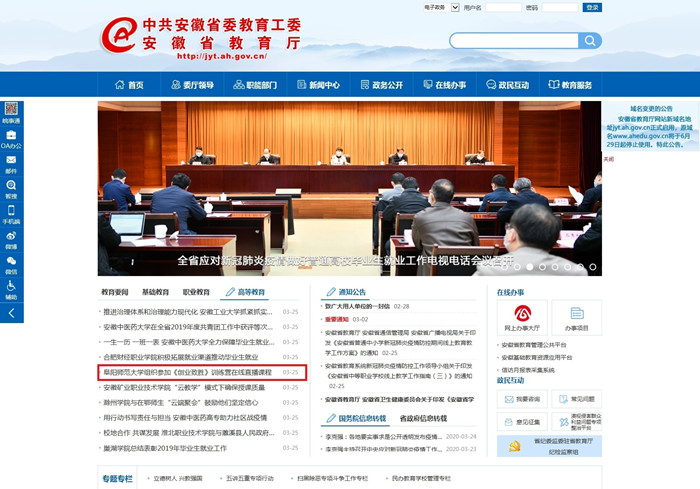Click the 用户名 username input field

(502, 7)
